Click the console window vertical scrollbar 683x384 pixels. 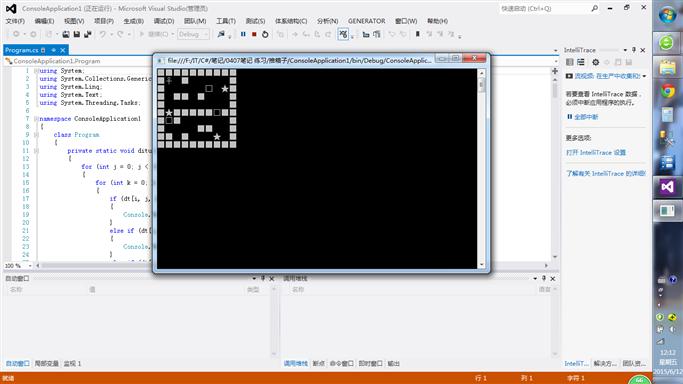[x=481, y=168]
